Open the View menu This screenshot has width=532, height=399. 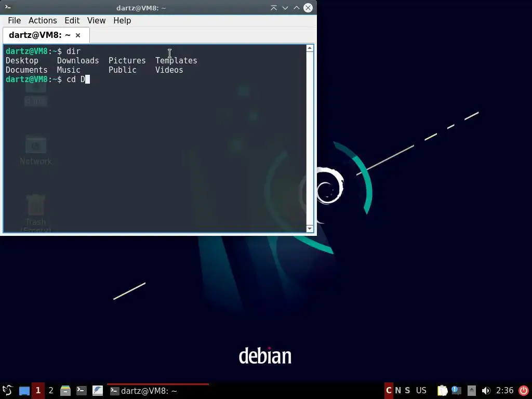[x=96, y=21]
